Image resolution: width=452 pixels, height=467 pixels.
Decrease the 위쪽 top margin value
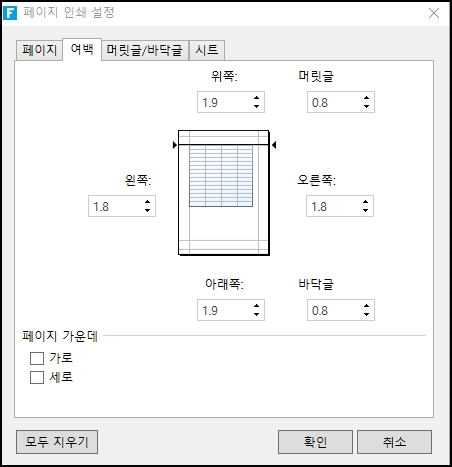(x=256, y=106)
